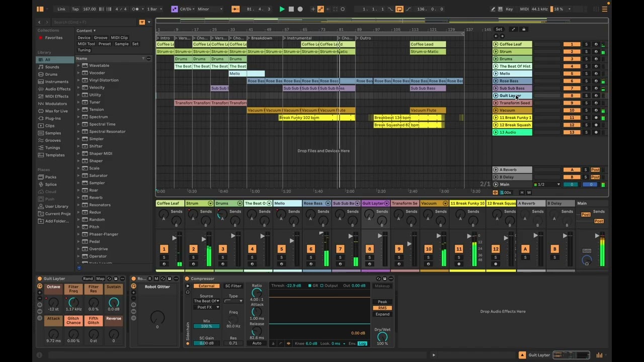This screenshot has width=644, height=362.
Task: Open the Post FX tap point dropdown
Action: tap(206, 307)
